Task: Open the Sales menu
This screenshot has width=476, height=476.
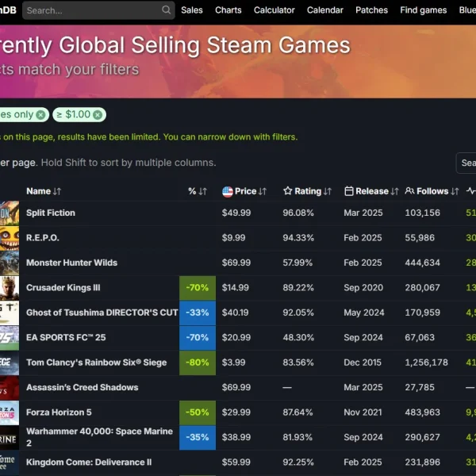Action: click(192, 10)
